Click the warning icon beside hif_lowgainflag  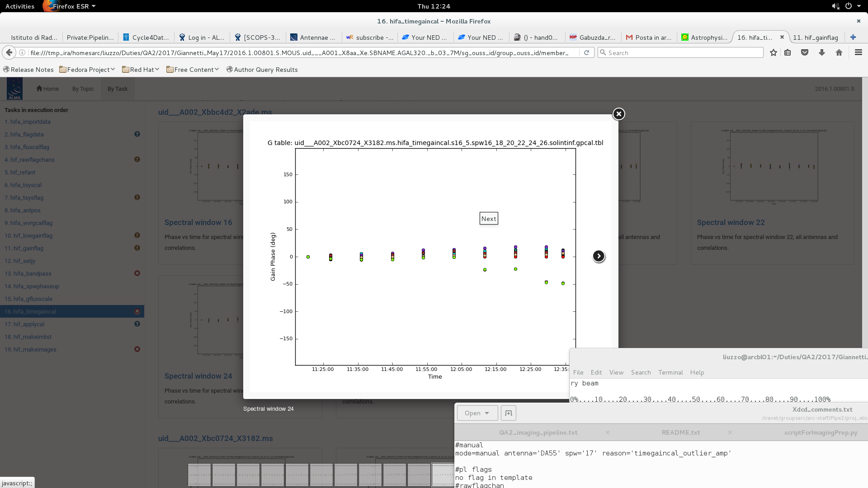click(x=137, y=235)
